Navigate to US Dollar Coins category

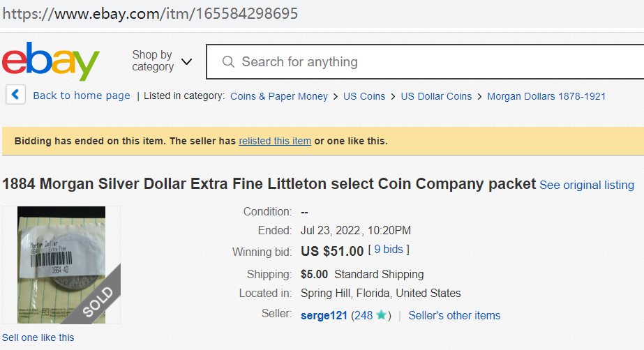tap(436, 96)
